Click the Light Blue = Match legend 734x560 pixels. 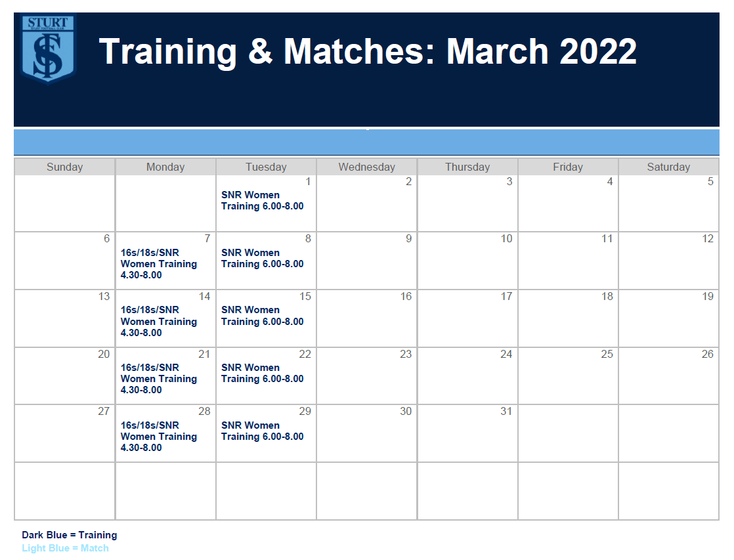pyautogui.click(x=65, y=548)
